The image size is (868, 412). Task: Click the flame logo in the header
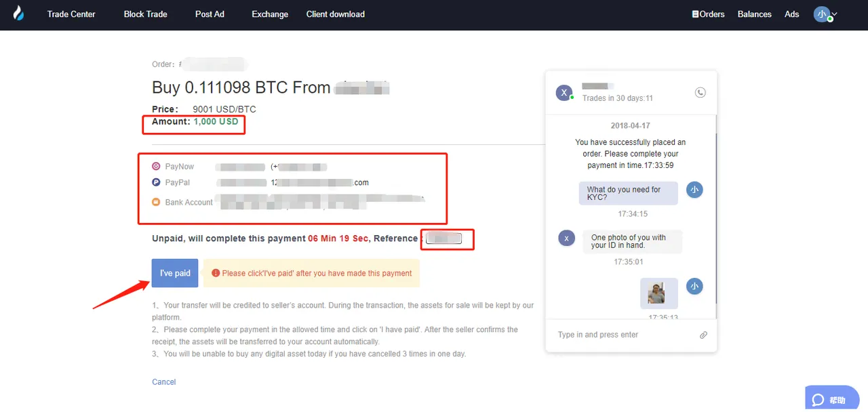click(18, 13)
